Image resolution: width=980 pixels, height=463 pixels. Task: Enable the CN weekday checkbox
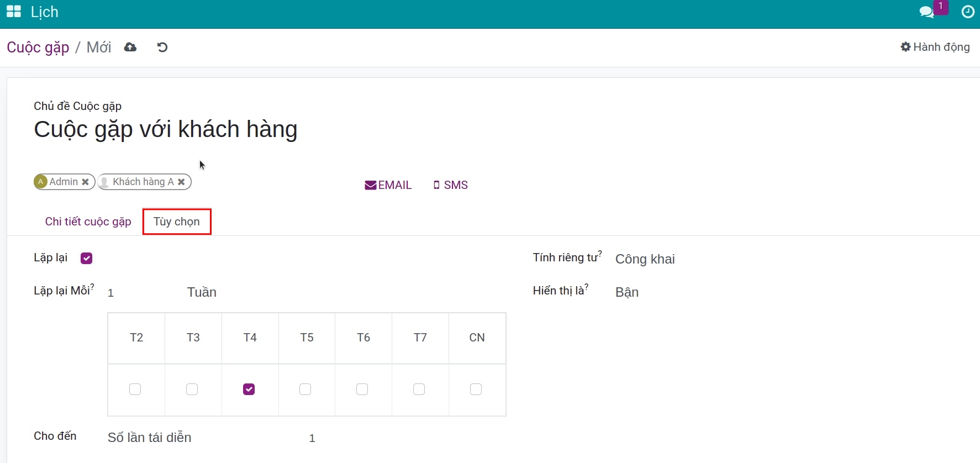(x=476, y=390)
